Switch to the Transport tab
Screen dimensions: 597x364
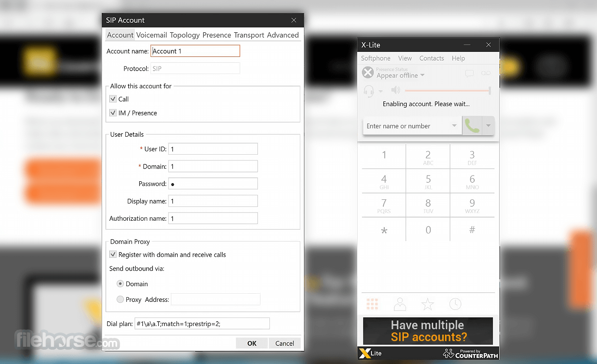pos(249,35)
